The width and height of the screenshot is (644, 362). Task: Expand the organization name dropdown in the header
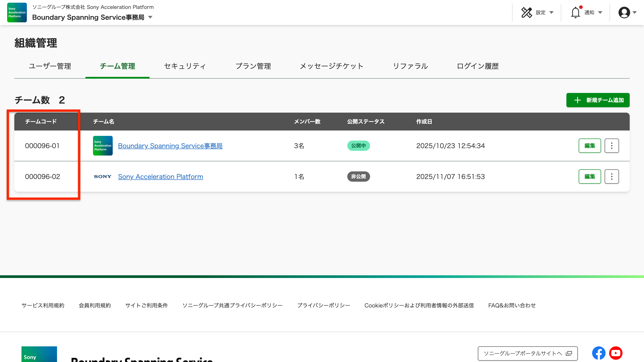150,17
